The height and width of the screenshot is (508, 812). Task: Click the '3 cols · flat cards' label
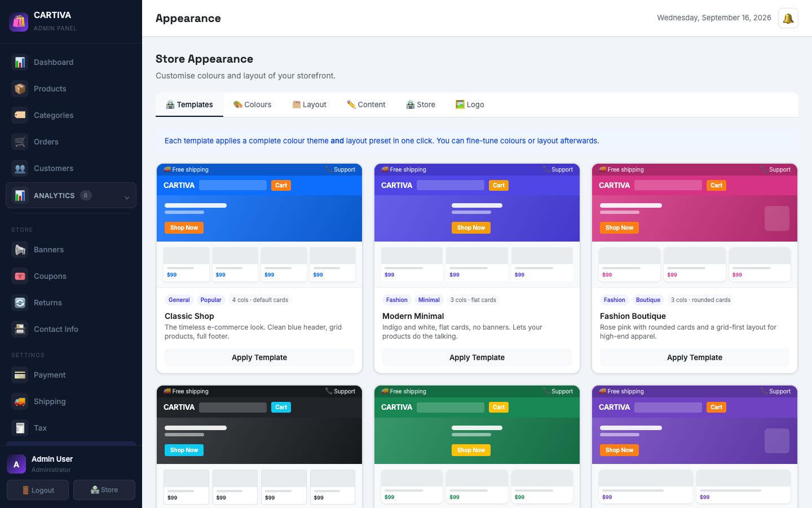(x=473, y=300)
